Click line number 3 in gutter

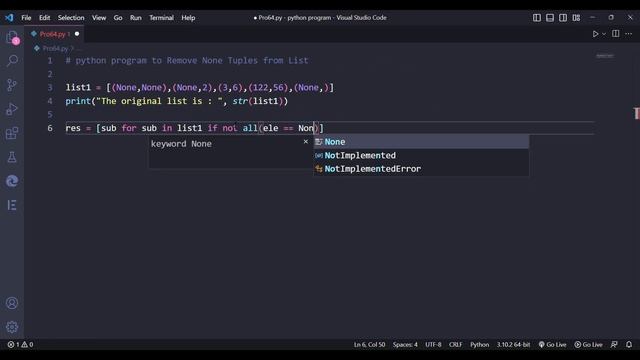click(x=50, y=87)
